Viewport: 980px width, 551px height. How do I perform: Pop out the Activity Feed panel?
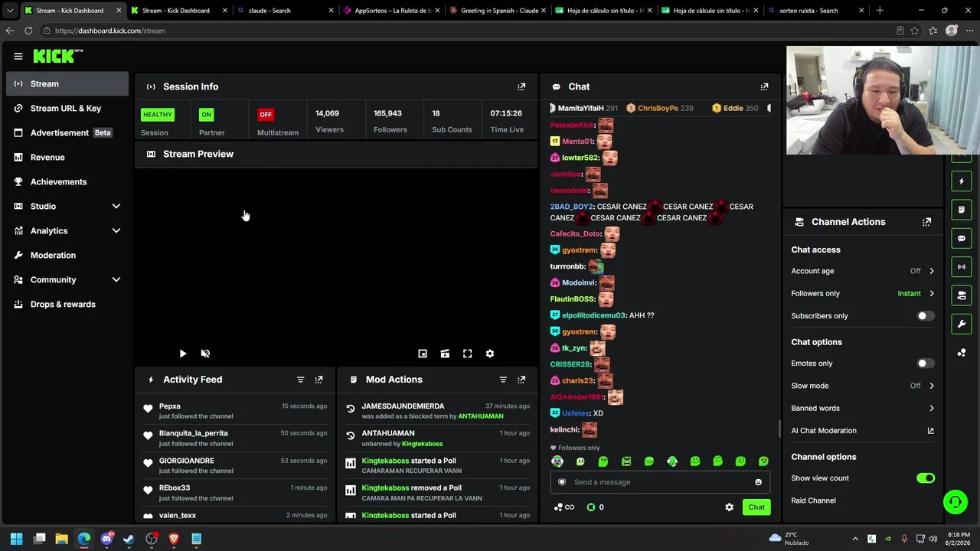(x=318, y=380)
